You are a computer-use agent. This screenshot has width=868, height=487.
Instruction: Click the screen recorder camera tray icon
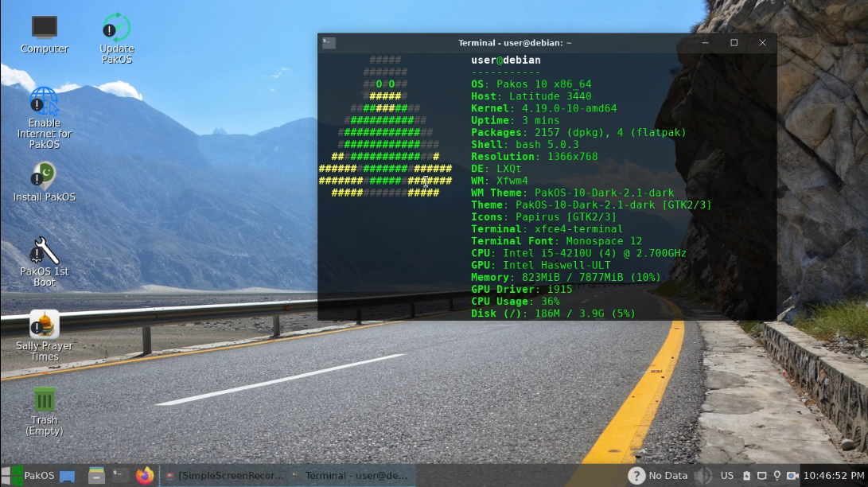(x=792, y=475)
